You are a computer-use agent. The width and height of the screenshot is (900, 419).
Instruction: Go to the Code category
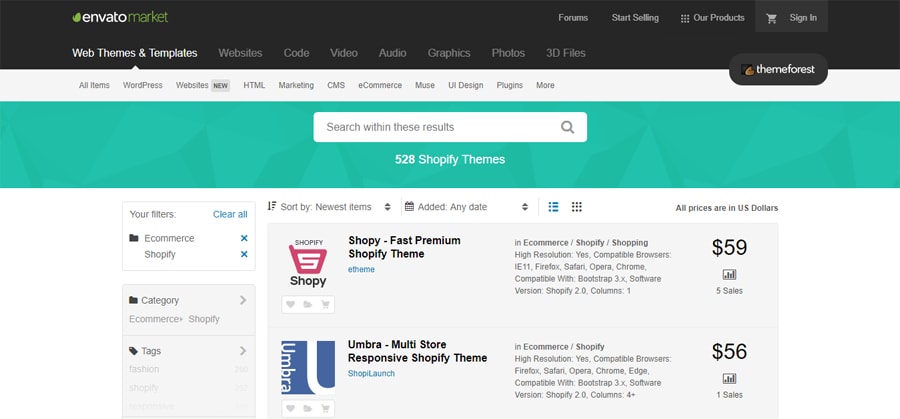pyautogui.click(x=296, y=53)
